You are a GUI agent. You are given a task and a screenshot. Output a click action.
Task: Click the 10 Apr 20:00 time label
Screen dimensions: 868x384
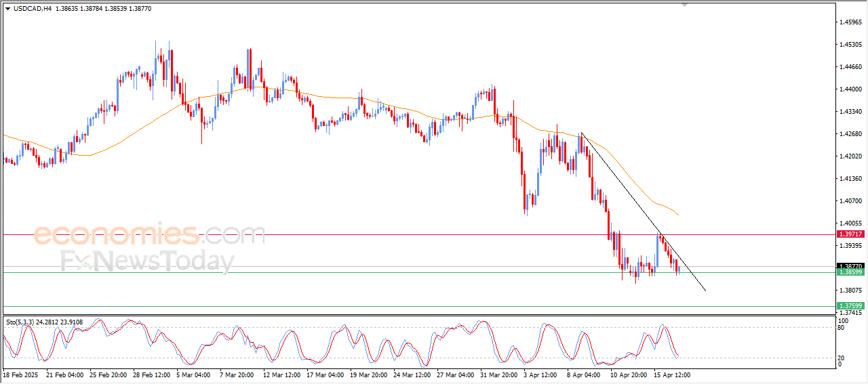(x=629, y=375)
